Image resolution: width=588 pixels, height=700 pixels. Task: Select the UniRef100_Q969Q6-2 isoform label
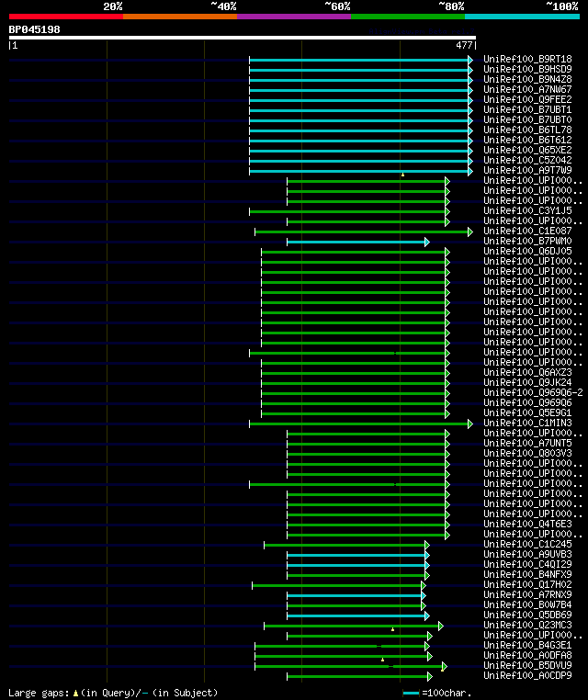(533, 392)
